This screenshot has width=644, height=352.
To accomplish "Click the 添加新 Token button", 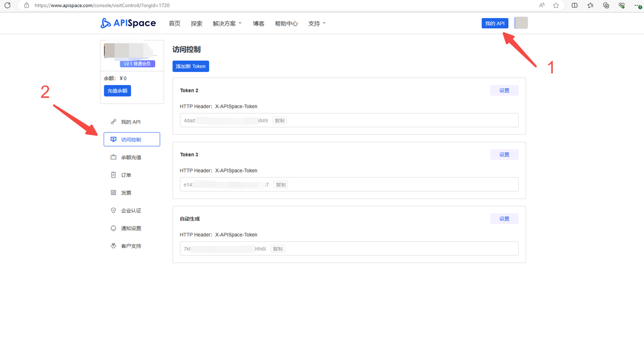I will point(191,66).
